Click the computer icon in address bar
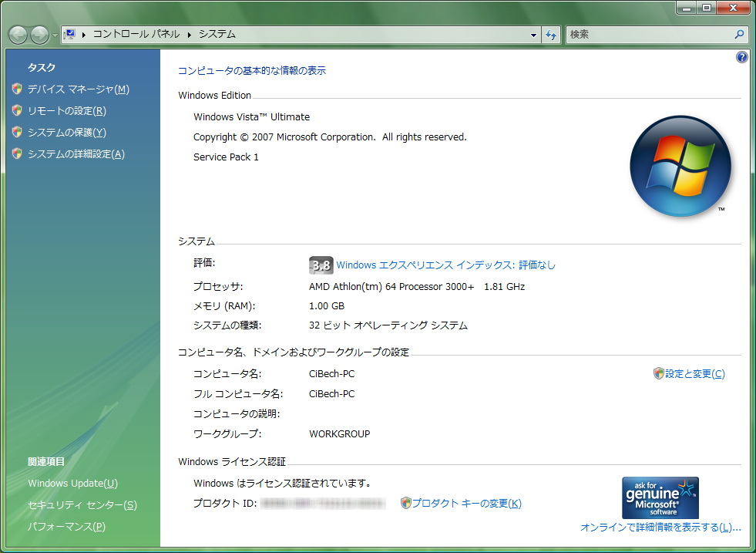The width and height of the screenshot is (756, 553). pos(69,35)
